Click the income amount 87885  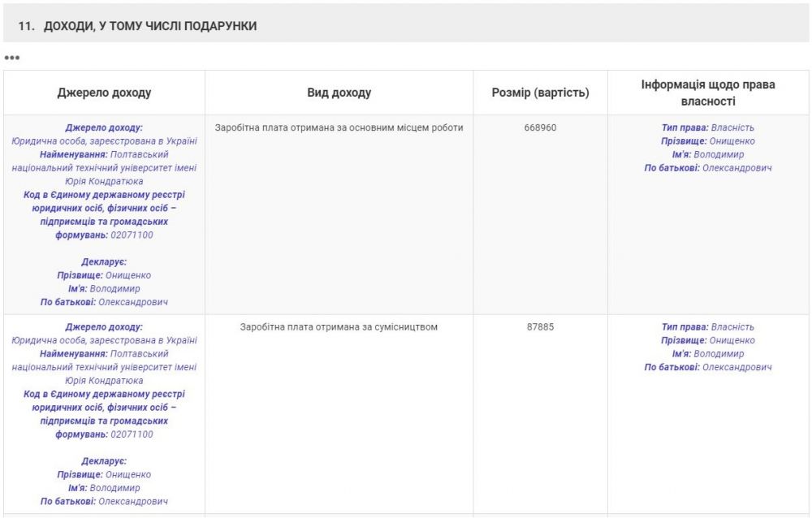pyautogui.click(x=540, y=327)
